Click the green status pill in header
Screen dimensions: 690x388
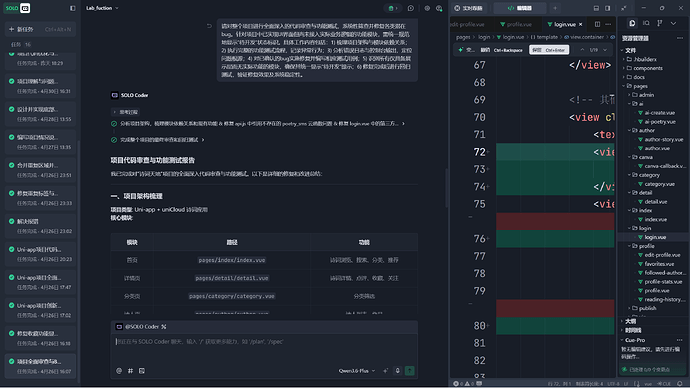pos(392,8)
